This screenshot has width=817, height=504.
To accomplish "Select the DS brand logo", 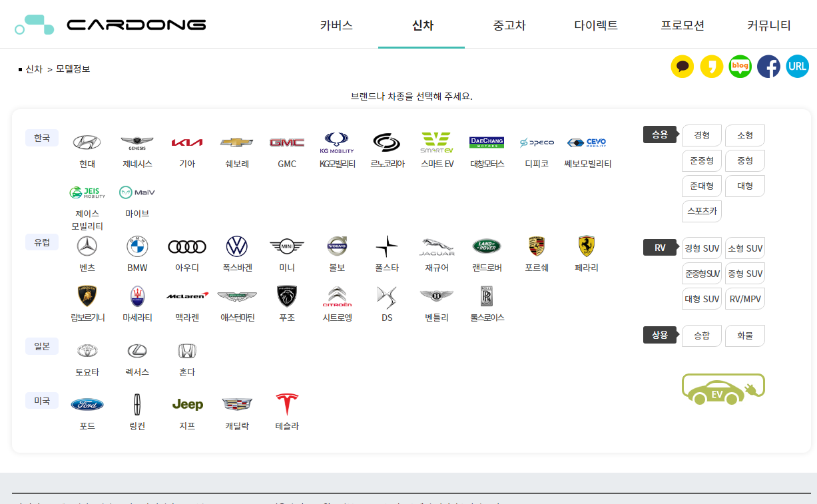I will pyautogui.click(x=387, y=296).
